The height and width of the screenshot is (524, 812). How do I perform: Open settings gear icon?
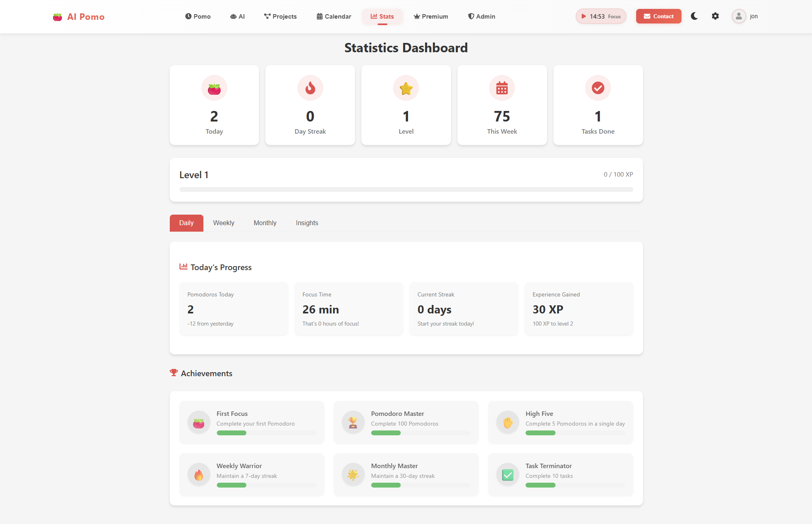[715, 16]
